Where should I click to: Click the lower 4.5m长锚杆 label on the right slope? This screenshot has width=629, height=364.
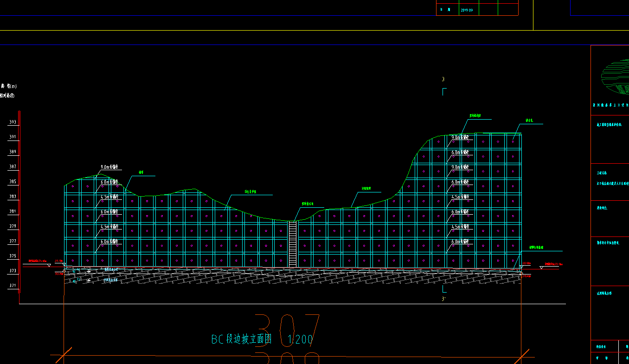460,227
